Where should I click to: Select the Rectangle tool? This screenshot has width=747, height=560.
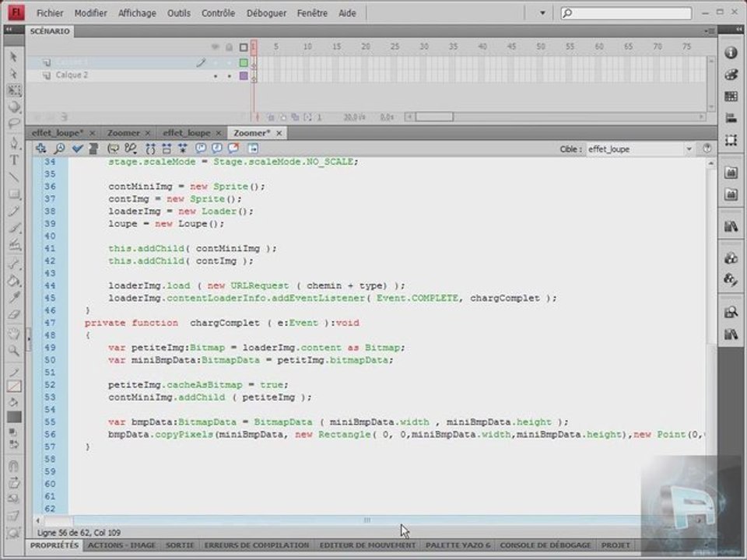14,194
